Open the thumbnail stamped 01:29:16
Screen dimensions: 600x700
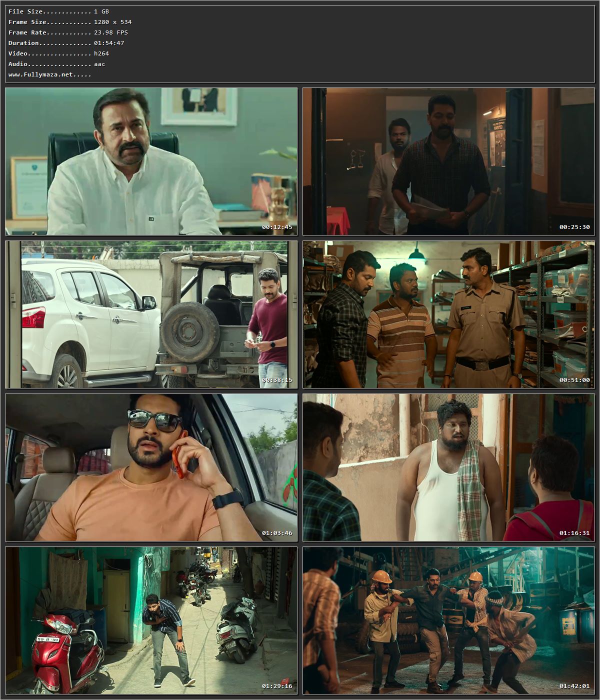151,620
